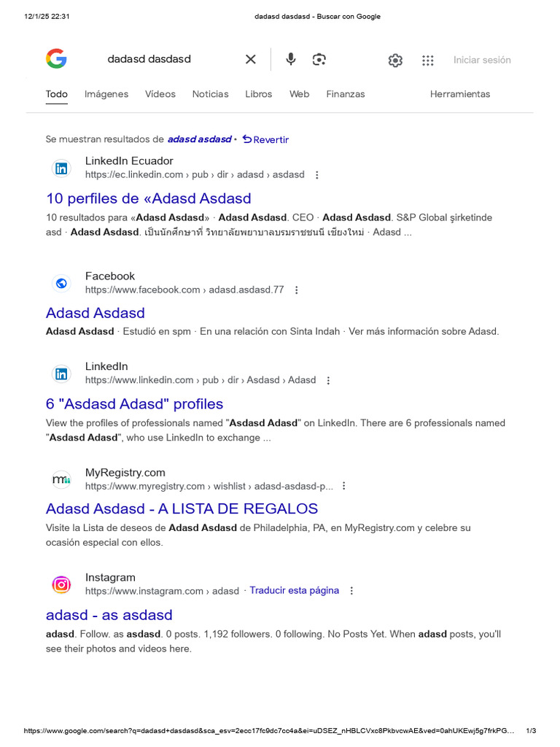Open Google Lens image search icon
The width and height of the screenshot is (560, 747).
(x=319, y=60)
